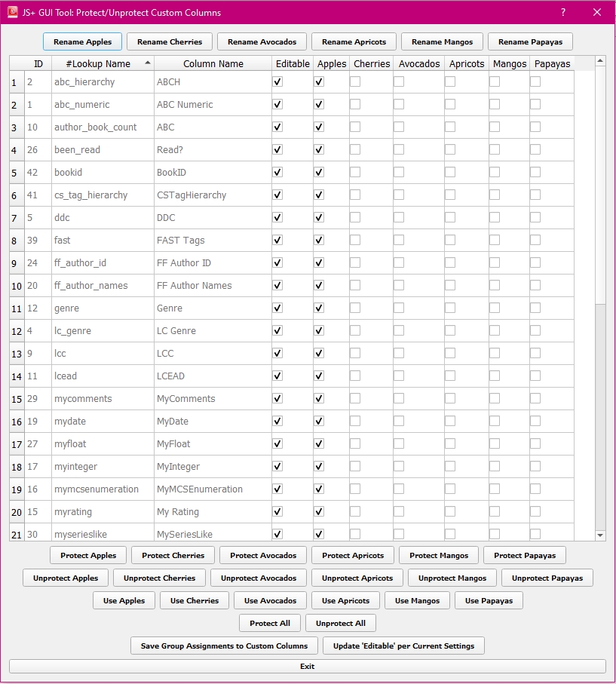The image size is (616, 684).
Task: Click Unprotect Mangos button
Action: coord(452,578)
